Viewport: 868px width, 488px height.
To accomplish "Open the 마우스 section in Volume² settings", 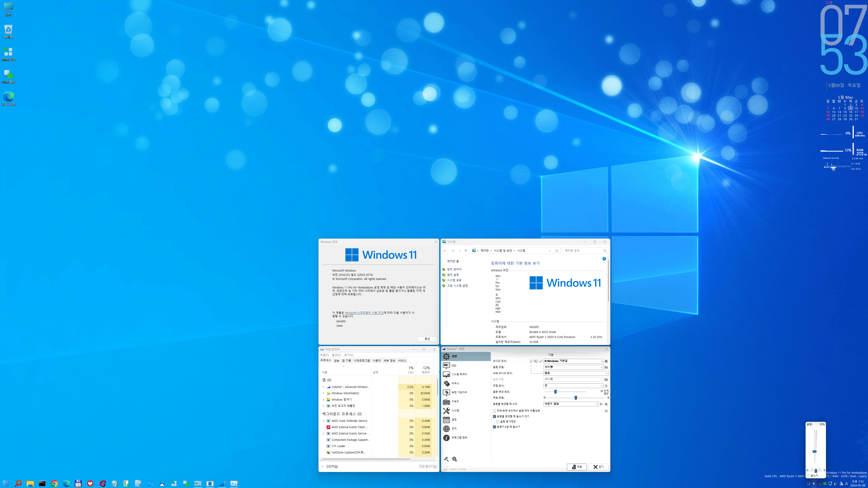I will [x=466, y=383].
